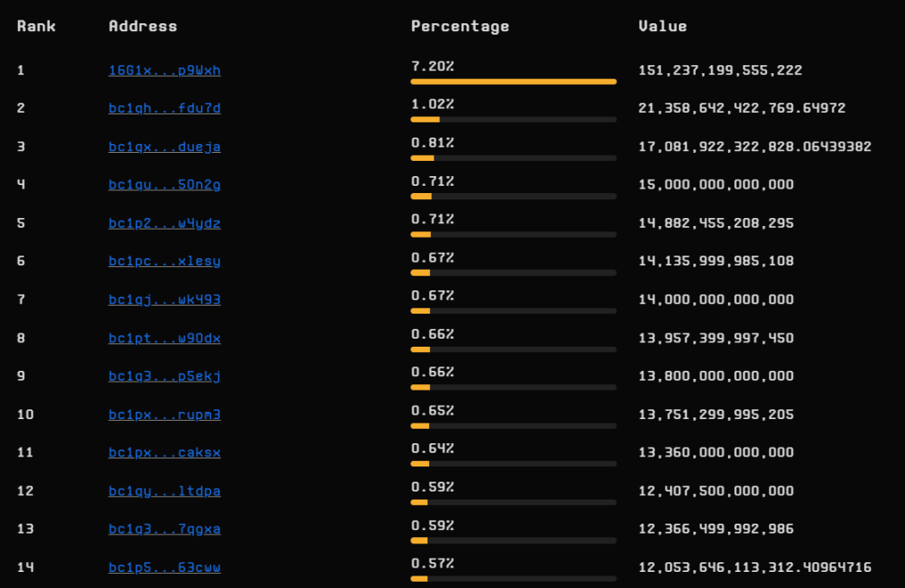Select the address bc1p2...w4ydz

click(164, 223)
